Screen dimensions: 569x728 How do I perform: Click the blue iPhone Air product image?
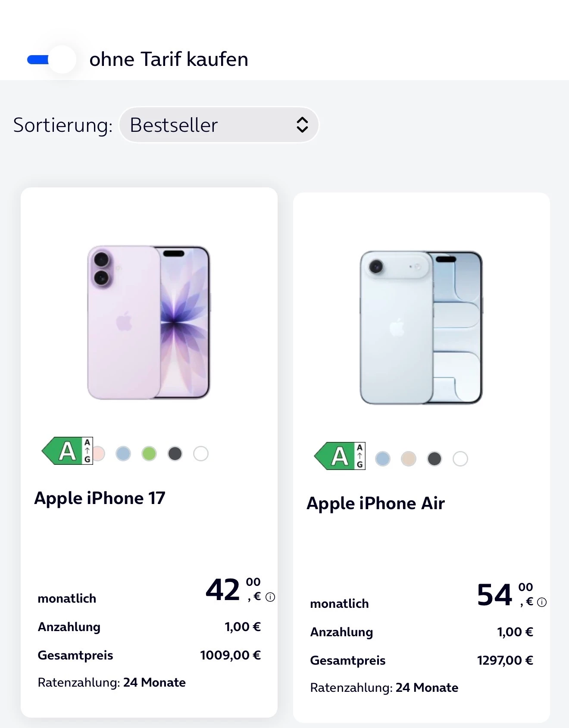click(x=421, y=327)
